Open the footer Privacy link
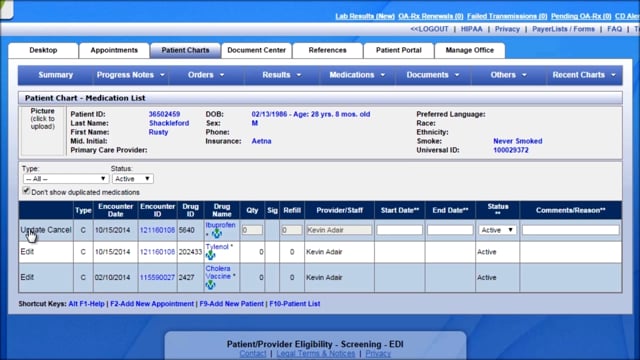This screenshot has height=360, width=640. coord(378,353)
